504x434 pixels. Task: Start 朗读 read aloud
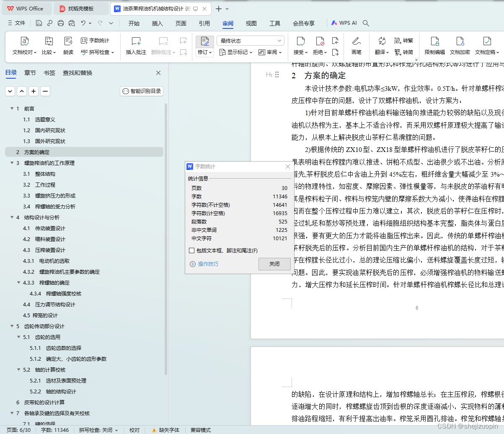(x=68, y=46)
